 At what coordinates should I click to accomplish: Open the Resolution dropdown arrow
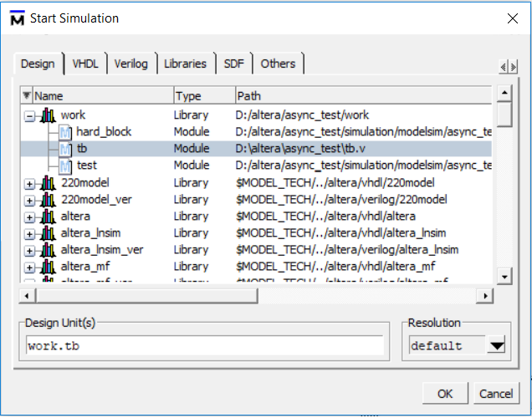(497, 345)
